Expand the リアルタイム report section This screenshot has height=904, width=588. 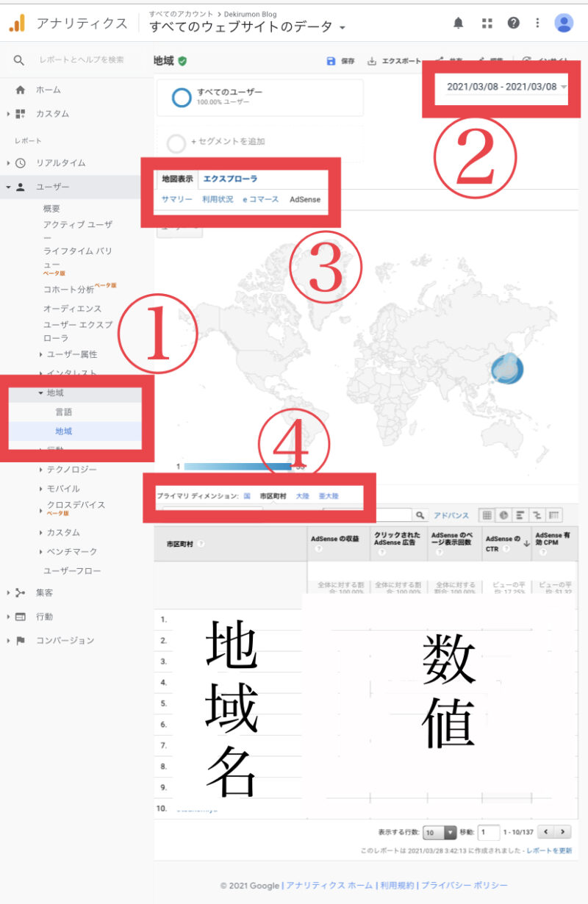tap(9, 163)
